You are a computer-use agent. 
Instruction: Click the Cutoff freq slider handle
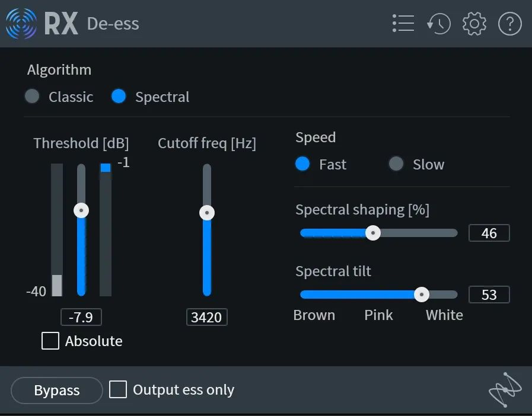point(207,213)
